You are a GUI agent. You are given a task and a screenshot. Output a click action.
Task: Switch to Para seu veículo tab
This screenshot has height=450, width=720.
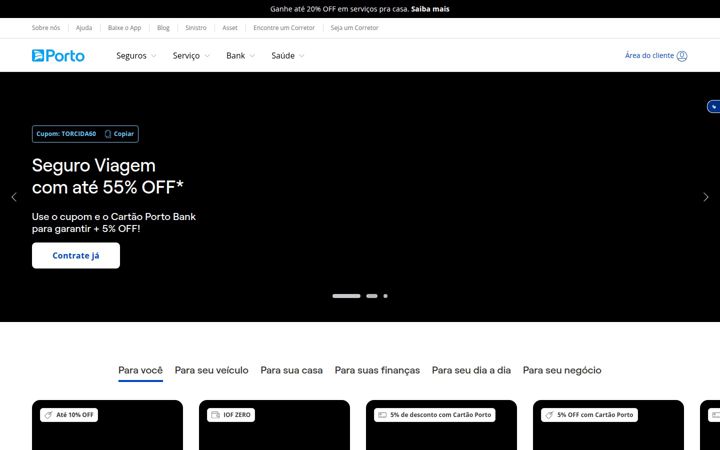(211, 370)
